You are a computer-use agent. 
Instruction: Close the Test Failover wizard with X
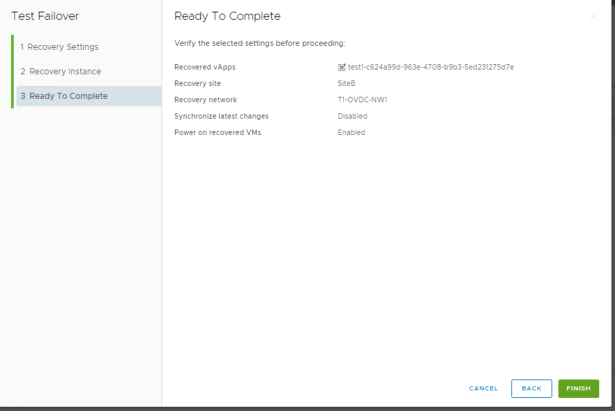(x=593, y=17)
